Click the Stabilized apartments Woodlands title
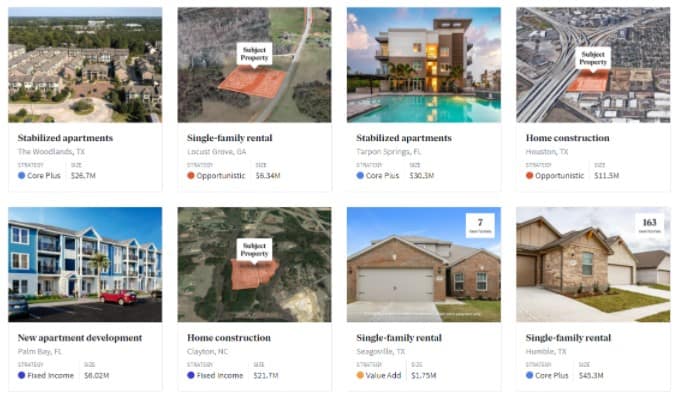The width and height of the screenshot is (680, 403). 65,138
